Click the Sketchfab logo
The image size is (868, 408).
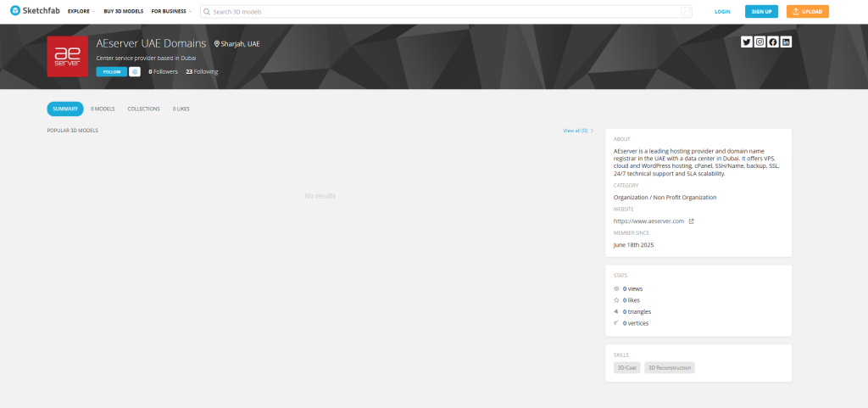34,10
